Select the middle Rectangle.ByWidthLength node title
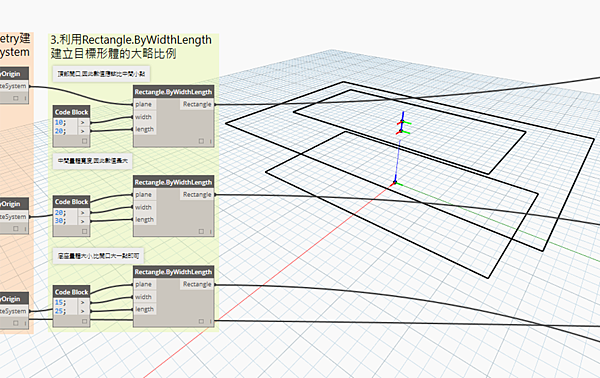 pos(173,182)
